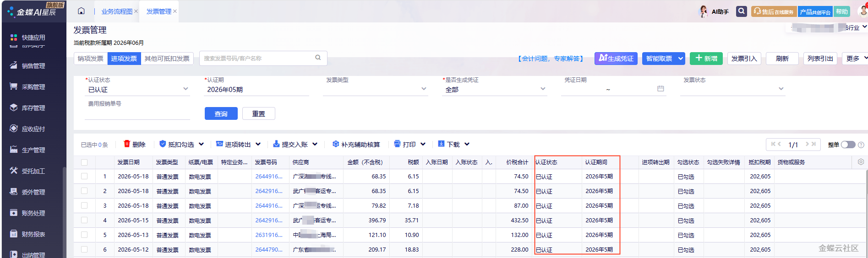Open invoice number link in row 5
The image size is (868, 258).
tap(269, 235)
